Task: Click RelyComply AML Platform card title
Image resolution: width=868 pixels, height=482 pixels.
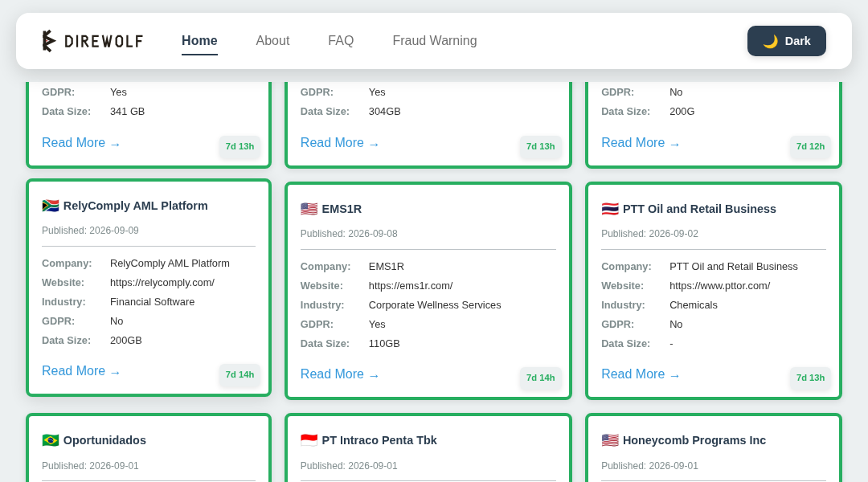Action: coord(136,206)
